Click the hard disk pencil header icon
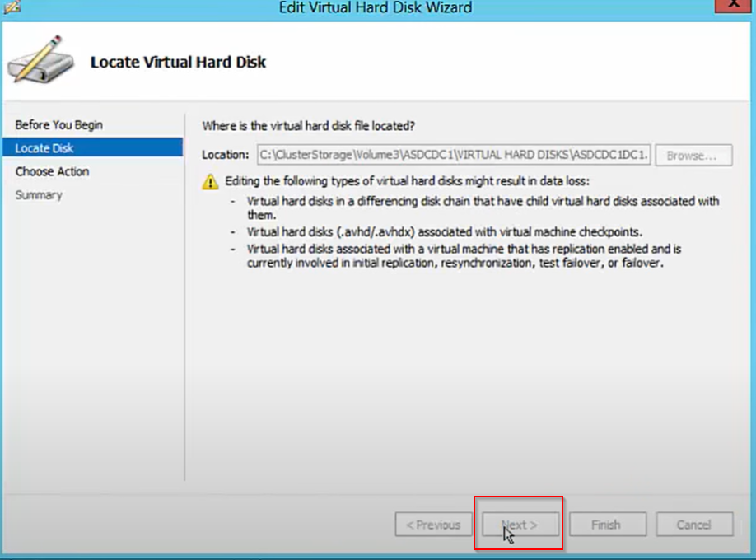Image resolution: width=756 pixels, height=560 pixels. (x=40, y=60)
